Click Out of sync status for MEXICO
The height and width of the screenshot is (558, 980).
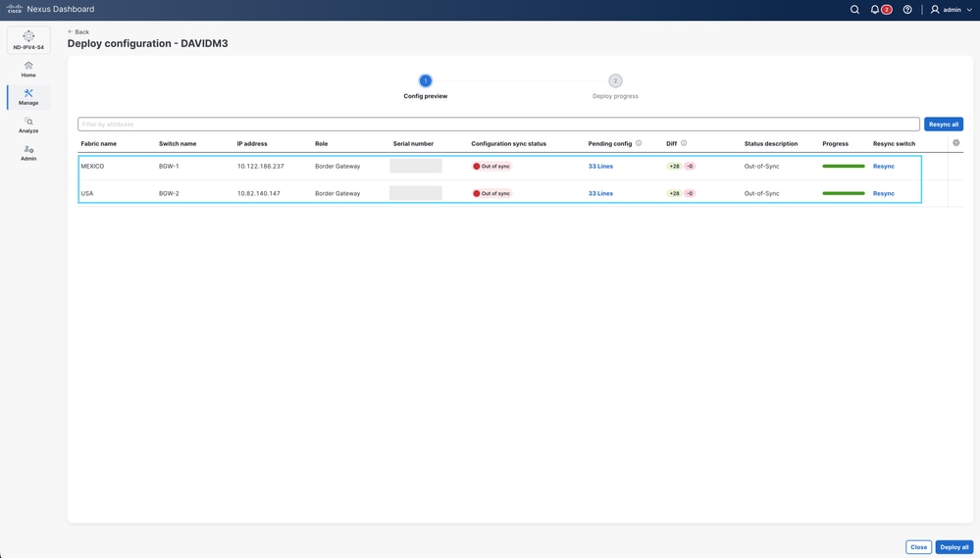click(491, 166)
